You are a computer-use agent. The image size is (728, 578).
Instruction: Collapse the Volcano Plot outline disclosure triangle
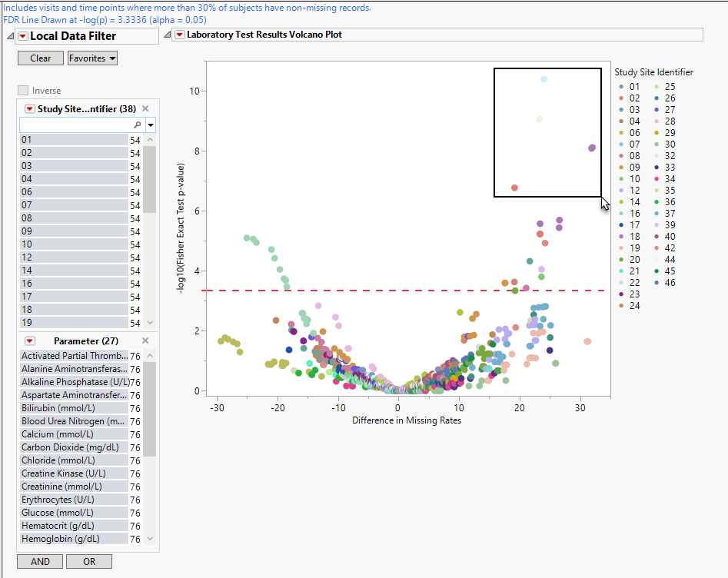tap(167, 35)
